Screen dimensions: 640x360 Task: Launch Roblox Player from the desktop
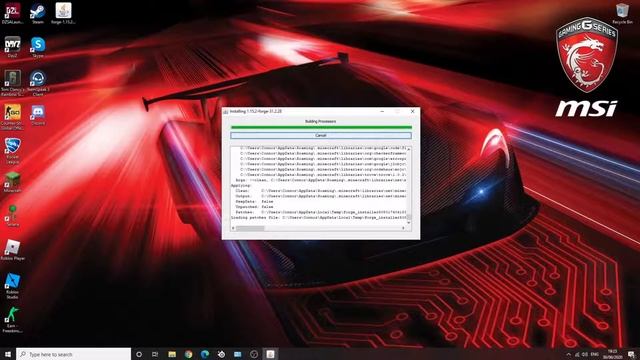click(12, 250)
